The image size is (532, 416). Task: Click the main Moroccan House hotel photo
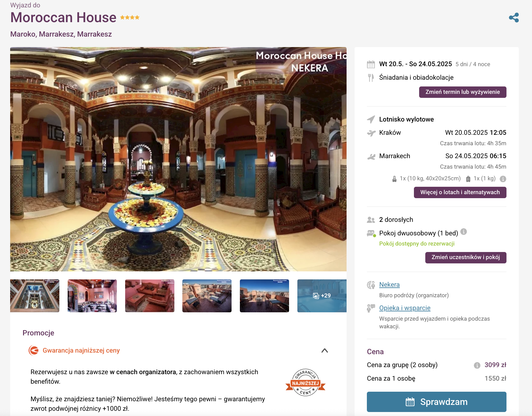tap(178, 159)
